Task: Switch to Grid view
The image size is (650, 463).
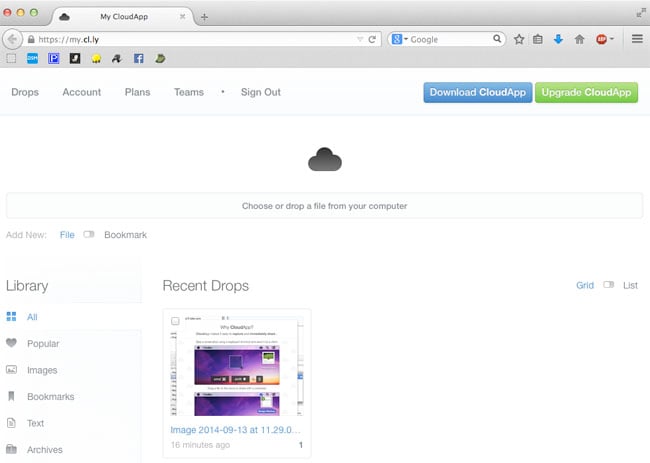Action: click(585, 285)
